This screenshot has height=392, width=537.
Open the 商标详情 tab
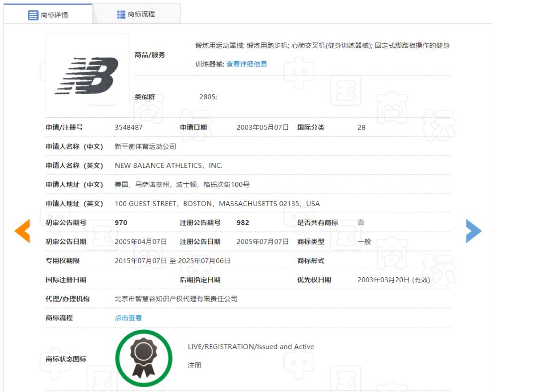pos(48,15)
